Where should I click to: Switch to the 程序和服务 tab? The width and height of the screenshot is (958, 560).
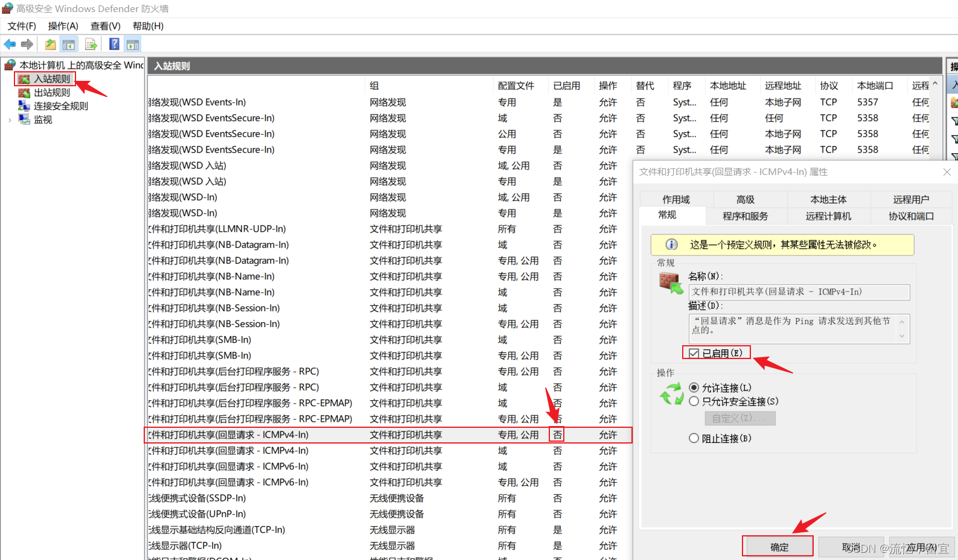pos(746,216)
